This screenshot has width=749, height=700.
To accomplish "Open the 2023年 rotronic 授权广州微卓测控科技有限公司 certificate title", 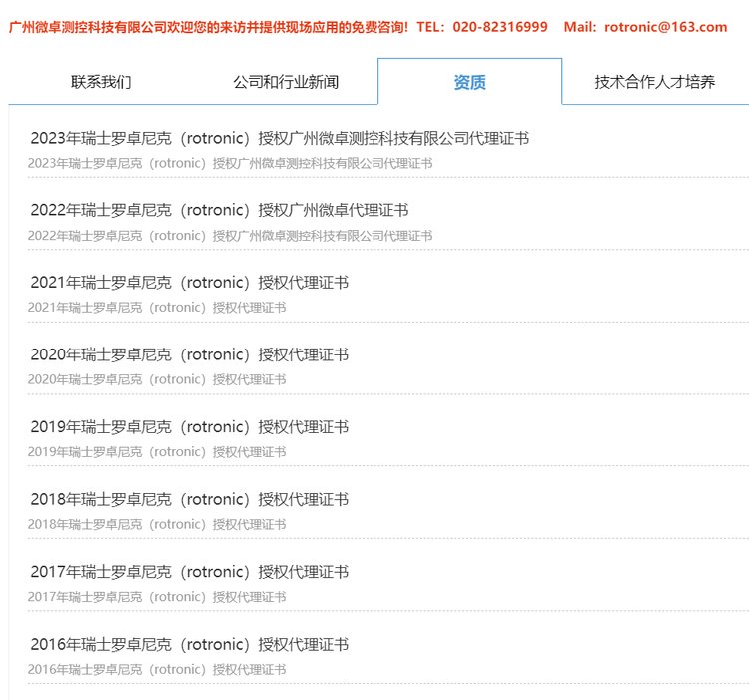I will tap(280, 138).
